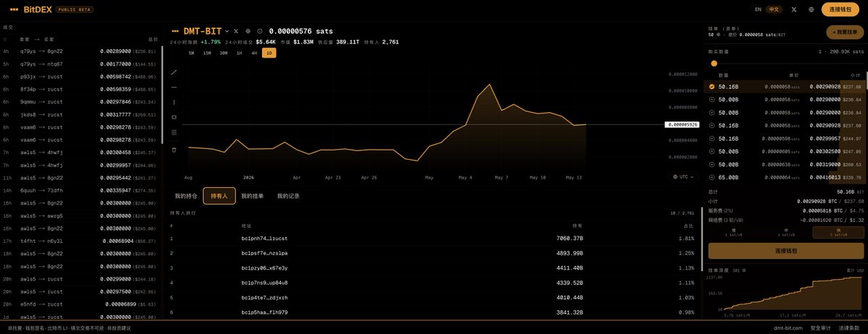
Task: Select the fast 快 network fee option
Action: (838, 232)
